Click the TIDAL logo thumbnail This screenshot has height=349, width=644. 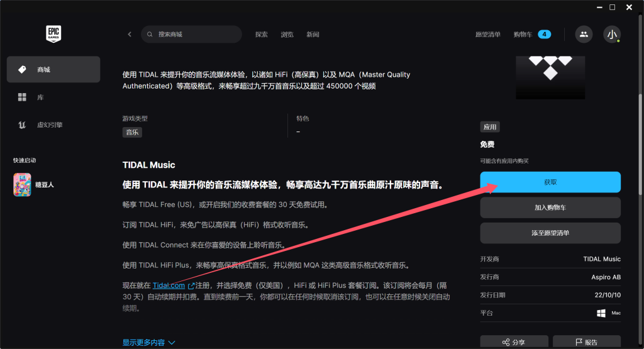pos(550,77)
